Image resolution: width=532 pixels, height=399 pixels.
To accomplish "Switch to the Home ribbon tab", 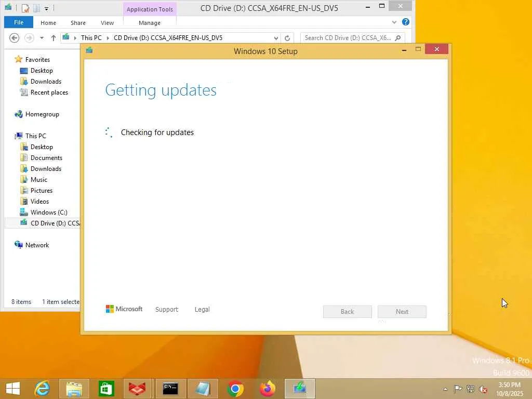I will click(48, 23).
